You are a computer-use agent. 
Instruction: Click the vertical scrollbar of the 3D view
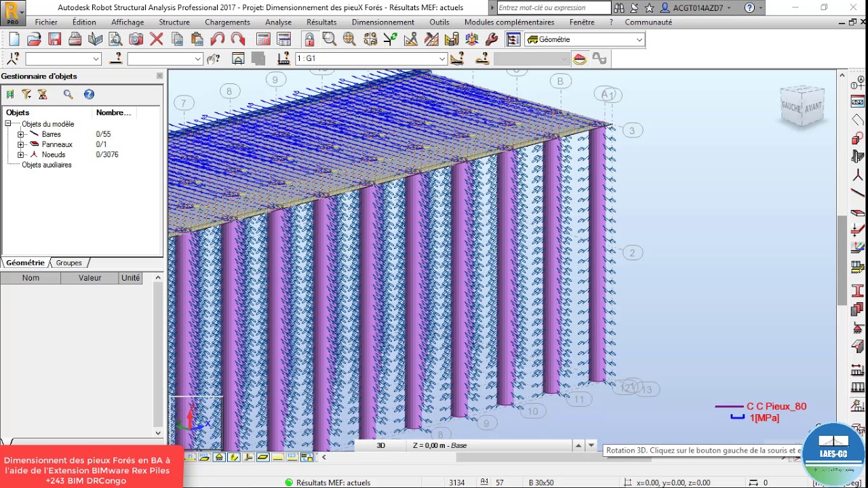coord(842,261)
